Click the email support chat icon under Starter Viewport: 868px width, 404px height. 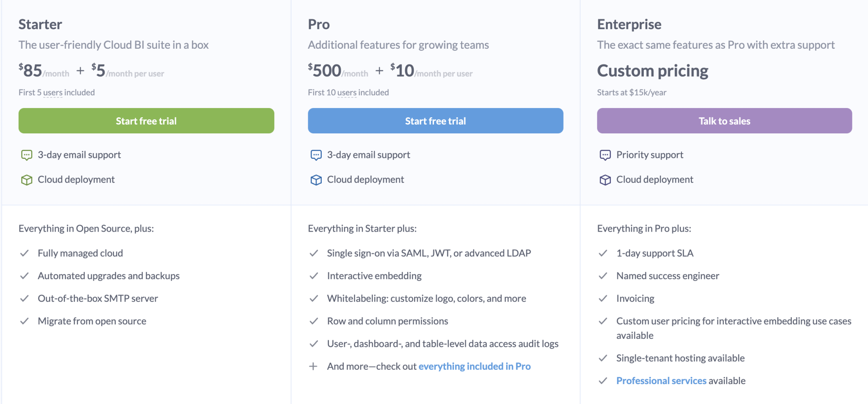click(26, 155)
